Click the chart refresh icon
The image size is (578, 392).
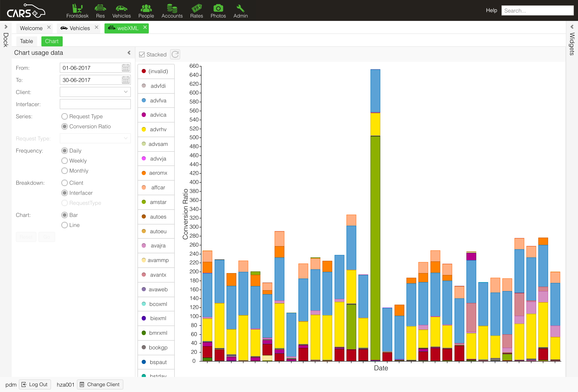pos(175,54)
